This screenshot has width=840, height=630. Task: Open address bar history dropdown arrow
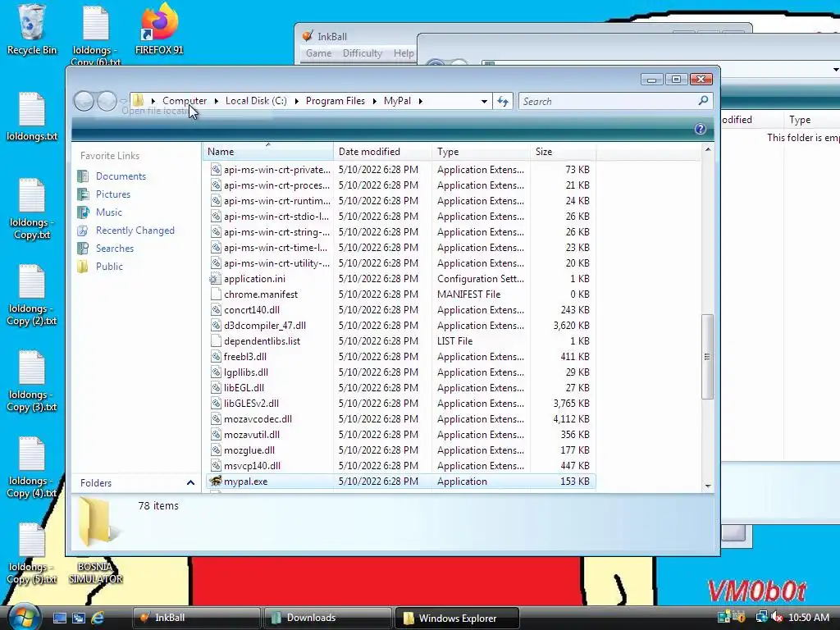point(484,101)
